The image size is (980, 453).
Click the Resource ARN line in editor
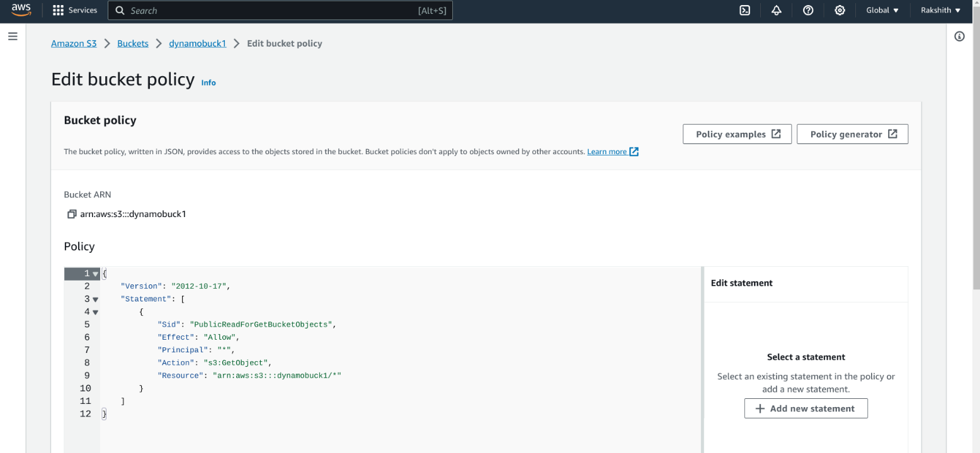249,376
